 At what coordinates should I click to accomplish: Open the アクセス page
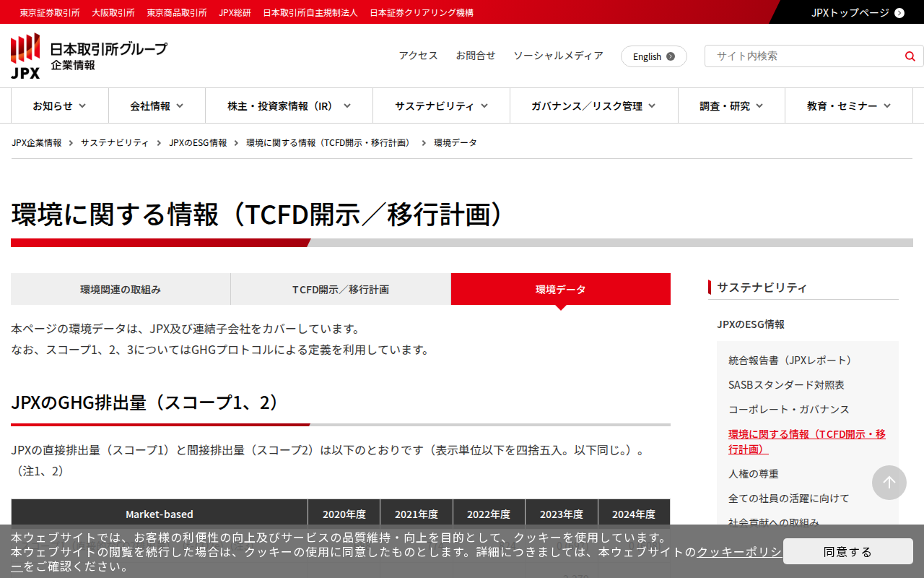click(419, 56)
